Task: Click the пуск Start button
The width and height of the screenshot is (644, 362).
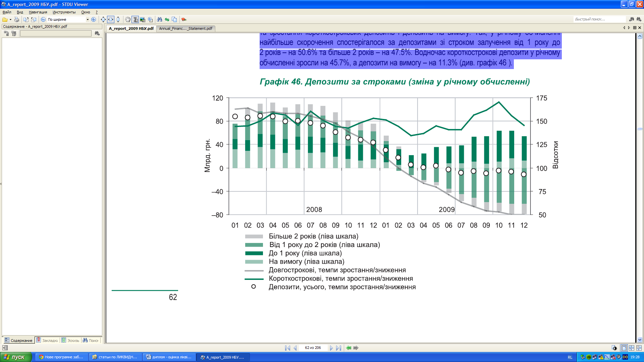Action: coord(16,357)
